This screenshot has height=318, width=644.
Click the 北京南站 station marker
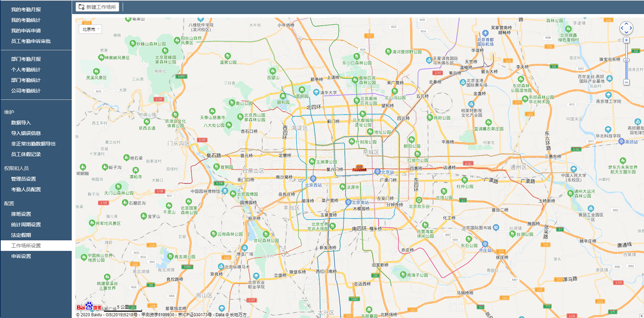tap(348, 202)
